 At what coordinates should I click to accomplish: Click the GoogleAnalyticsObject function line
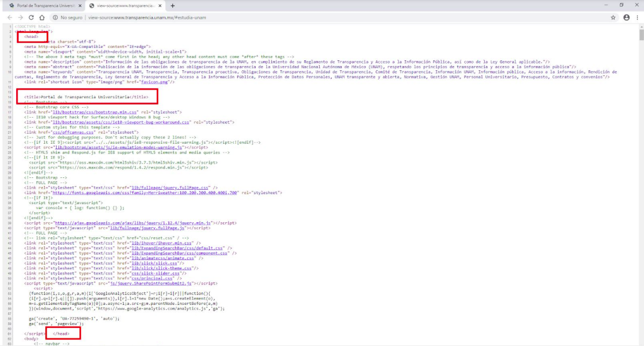(119, 293)
